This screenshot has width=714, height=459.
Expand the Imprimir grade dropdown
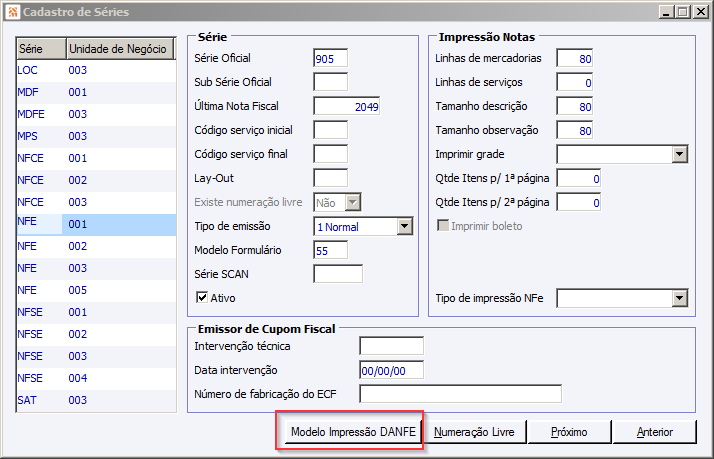[x=680, y=154]
